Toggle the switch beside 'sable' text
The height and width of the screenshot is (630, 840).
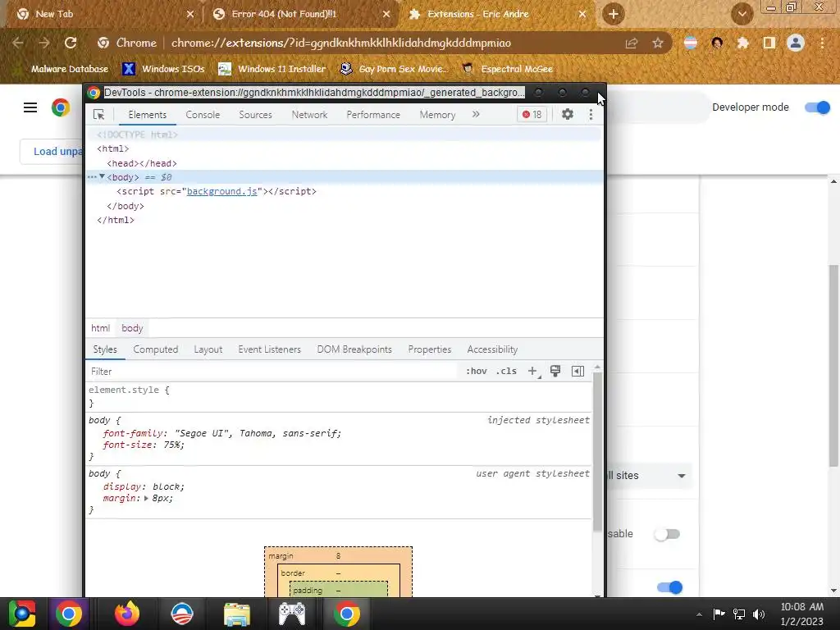pyautogui.click(x=667, y=534)
